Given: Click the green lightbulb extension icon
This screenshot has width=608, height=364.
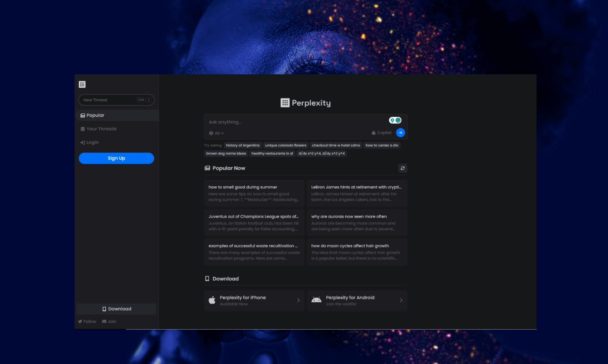Looking at the screenshot, I should pos(392,120).
